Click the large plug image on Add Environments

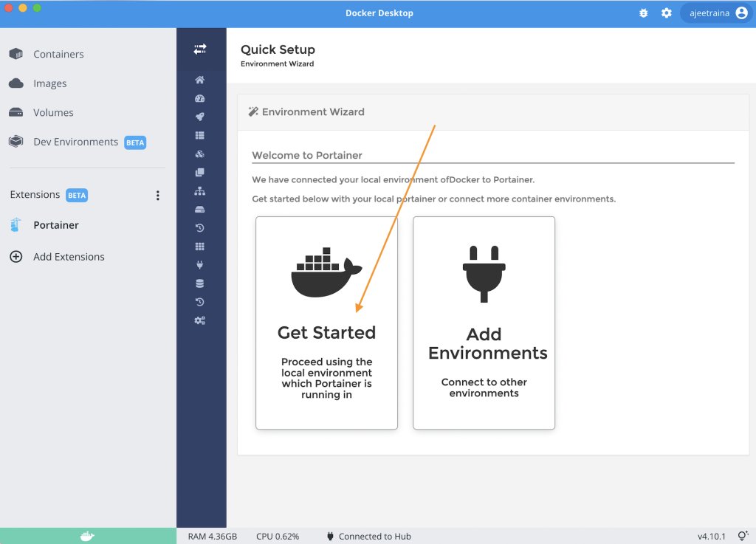[x=484, y=274]
